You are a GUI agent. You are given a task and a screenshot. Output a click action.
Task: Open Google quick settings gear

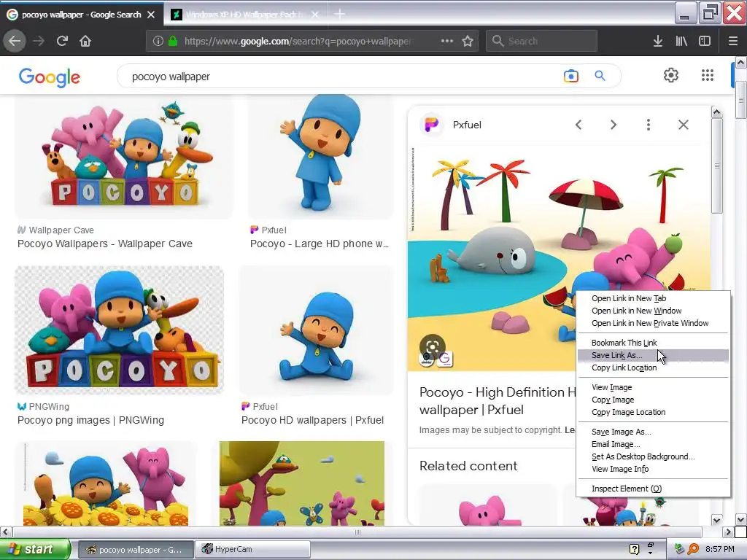coord(671,75)
